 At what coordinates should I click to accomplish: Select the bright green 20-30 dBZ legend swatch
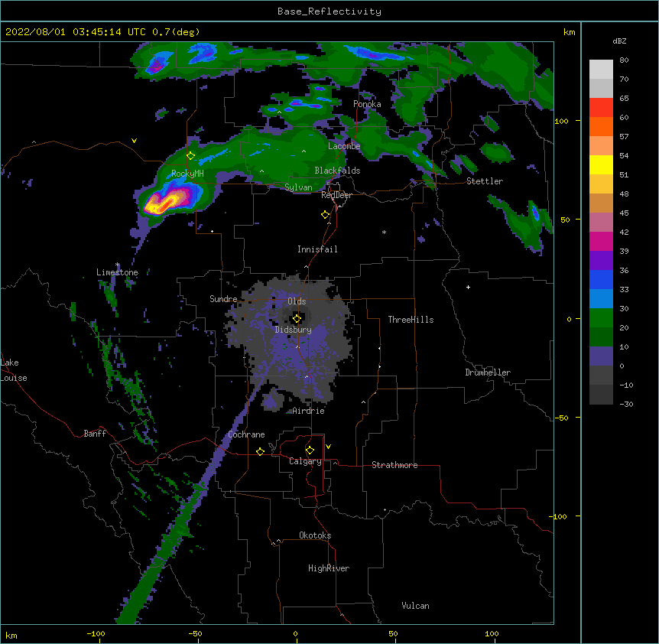601,318
